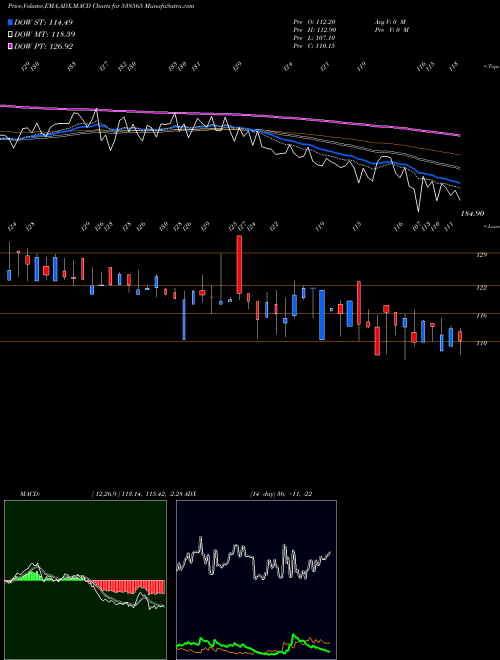Click the blue DOW ST legend swatch

(10, 22)
